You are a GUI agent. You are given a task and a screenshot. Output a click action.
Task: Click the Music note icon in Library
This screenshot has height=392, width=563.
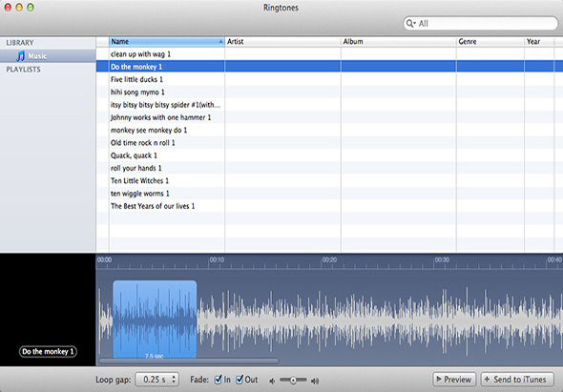[x=20, y=56]
